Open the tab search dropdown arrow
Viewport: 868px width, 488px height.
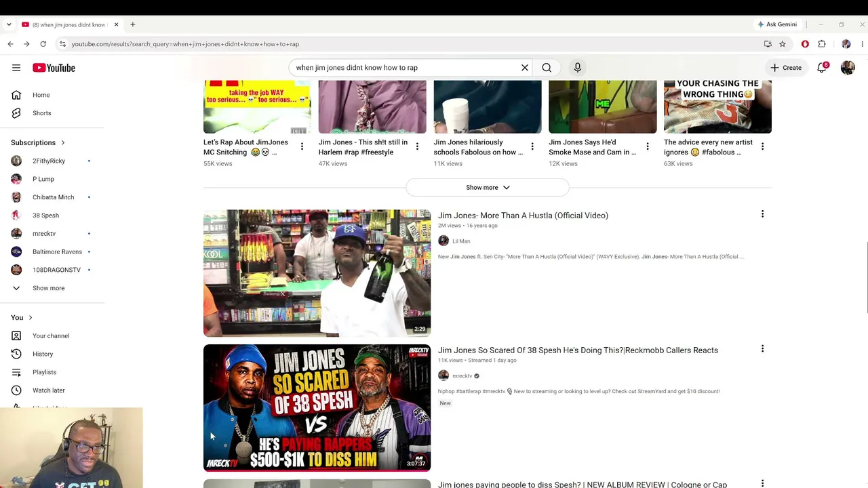9,24
